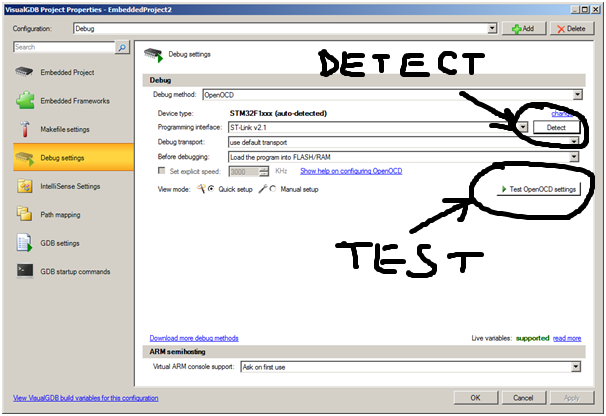
Task: Click the GDB settings icon
Action: [25, 242]
